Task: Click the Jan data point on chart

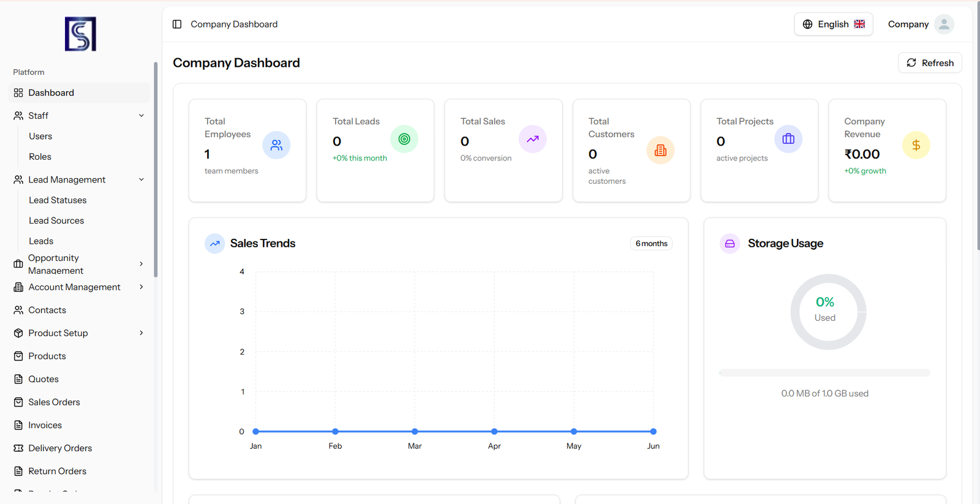Action: [255, 431]
